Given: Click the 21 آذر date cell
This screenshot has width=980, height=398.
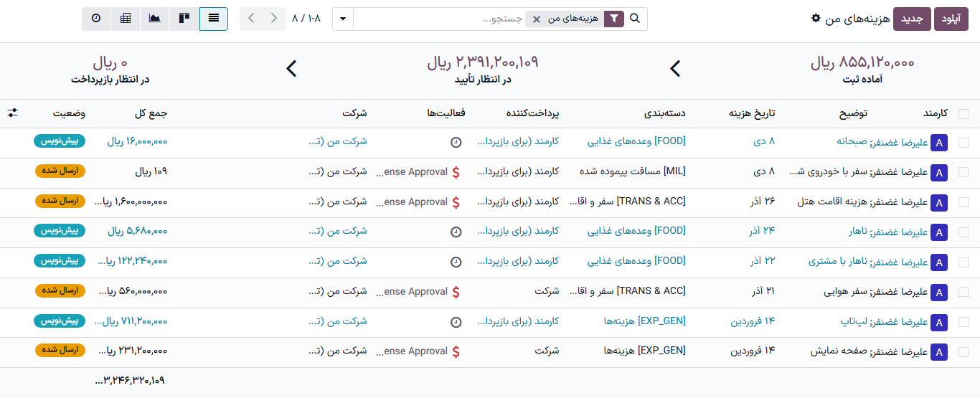Looking at the screenshot, I should point(763,291).
